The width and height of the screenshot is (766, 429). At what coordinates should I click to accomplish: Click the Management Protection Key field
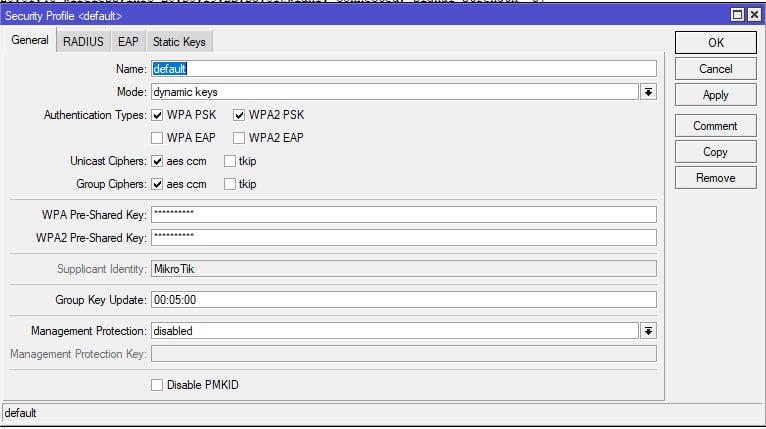pos(404,354)
